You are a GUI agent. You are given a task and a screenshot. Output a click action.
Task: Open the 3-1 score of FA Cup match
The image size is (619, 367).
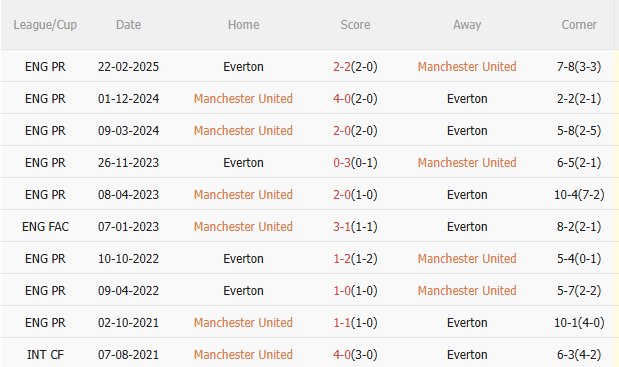pyautogui.click(x=342, y=227)
